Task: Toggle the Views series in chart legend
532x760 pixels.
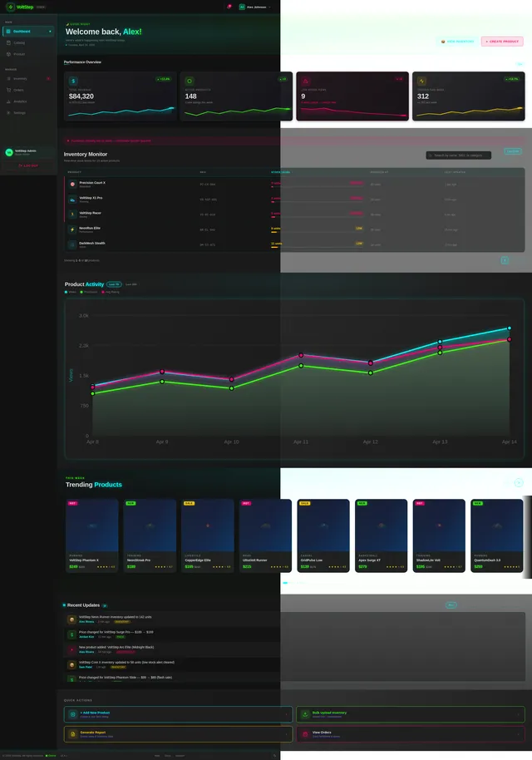Action: point(71,292)
